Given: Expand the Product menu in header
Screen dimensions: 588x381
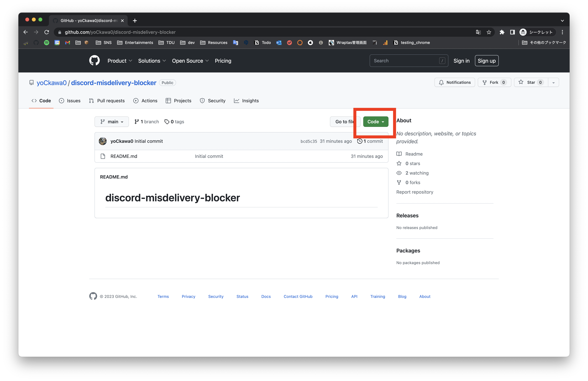Looking at the screenshot, I should click(x=120, y=61).
